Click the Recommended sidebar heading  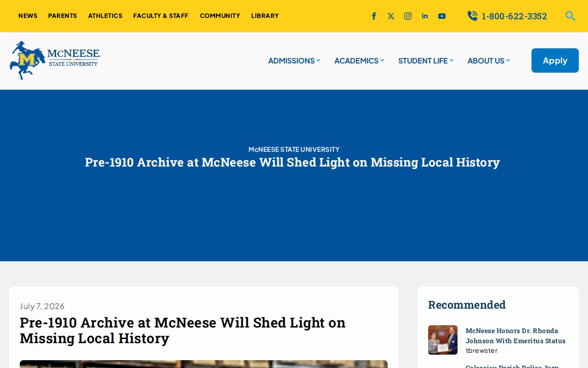(x=467, y=305)
